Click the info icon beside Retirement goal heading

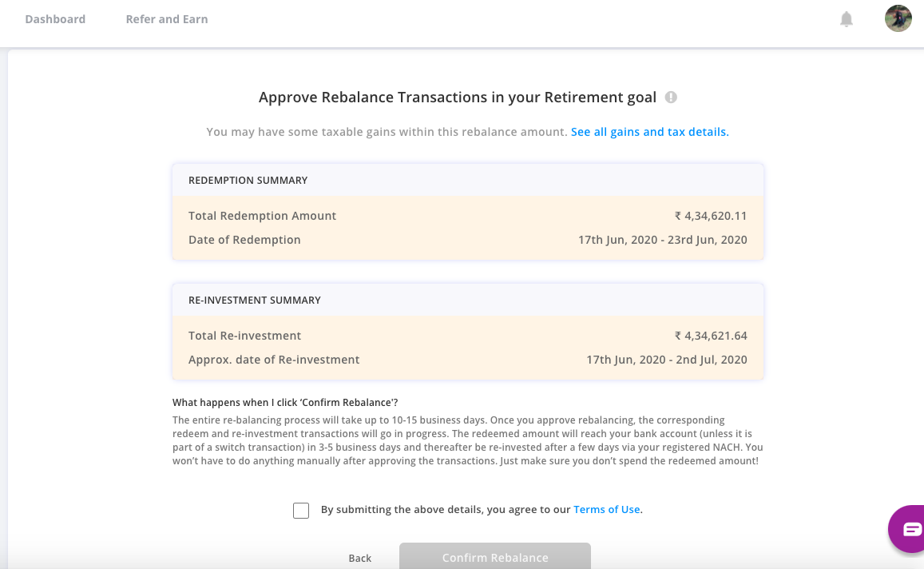(671, 97)
